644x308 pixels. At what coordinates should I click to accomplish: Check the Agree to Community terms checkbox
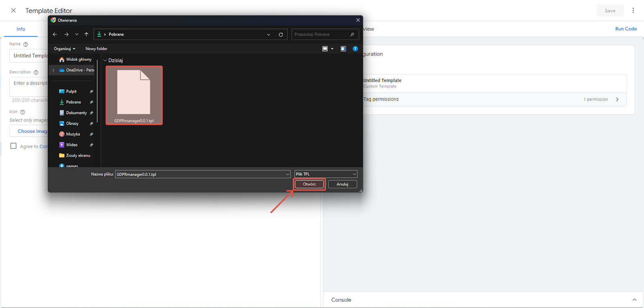pos(14,146)
